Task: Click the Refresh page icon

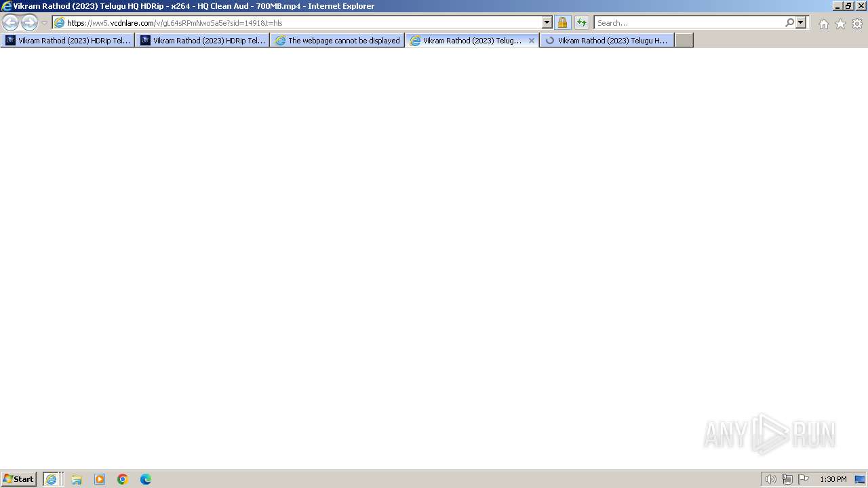Action: 582,22
